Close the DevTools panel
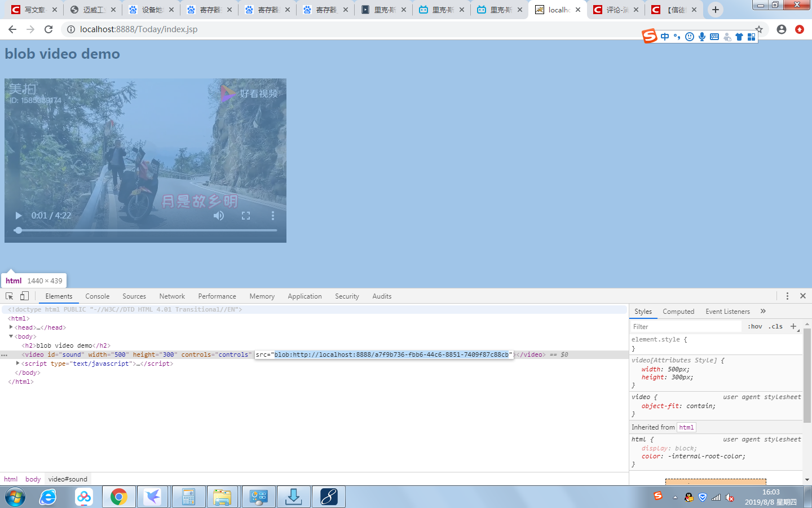This screenshot has width=812, height=508. pos(803,296)
